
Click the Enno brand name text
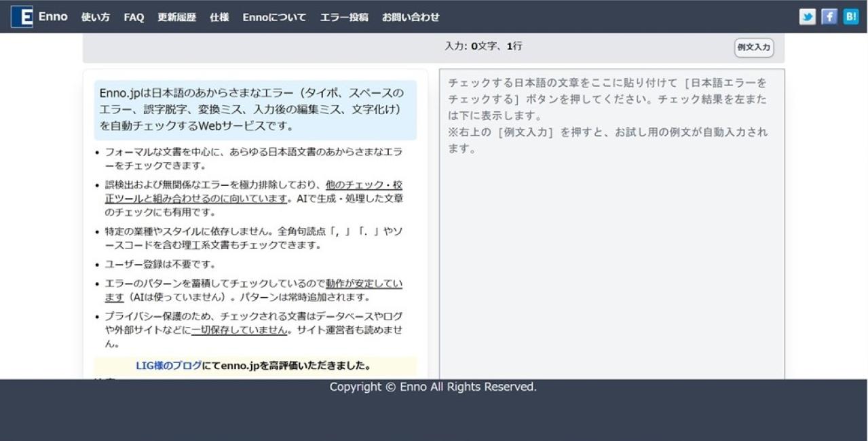[53, 16]
